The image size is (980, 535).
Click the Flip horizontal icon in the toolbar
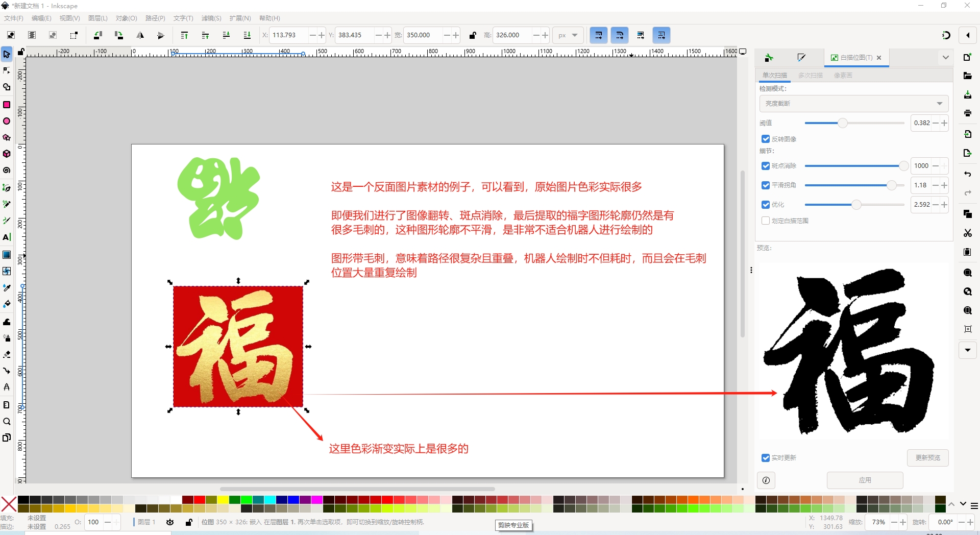click(x=140, y=35)
